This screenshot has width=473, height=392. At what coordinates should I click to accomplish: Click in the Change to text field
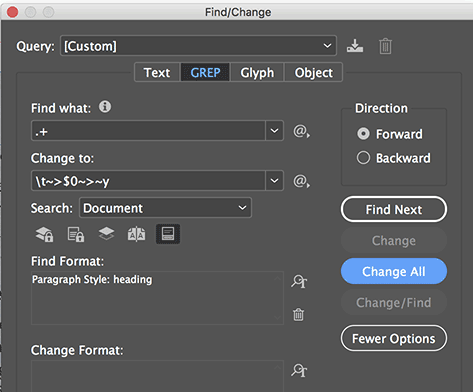point(148,181)
